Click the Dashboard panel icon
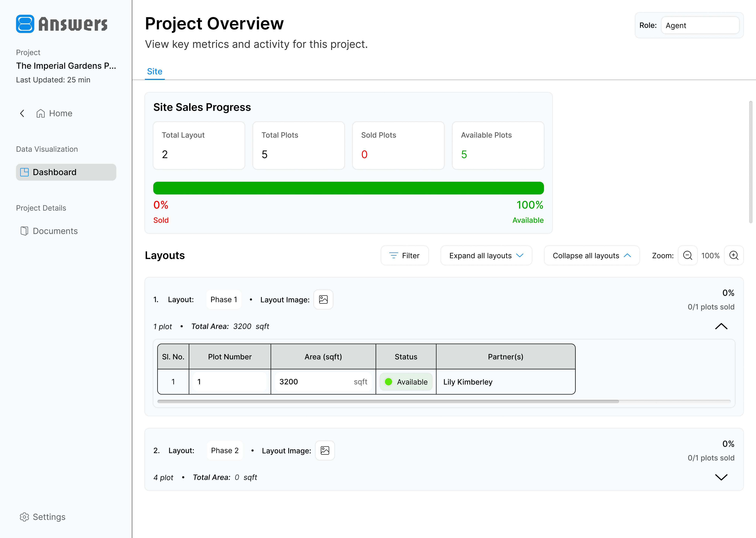This screenshot has width=756, height=538. point(24,172)
